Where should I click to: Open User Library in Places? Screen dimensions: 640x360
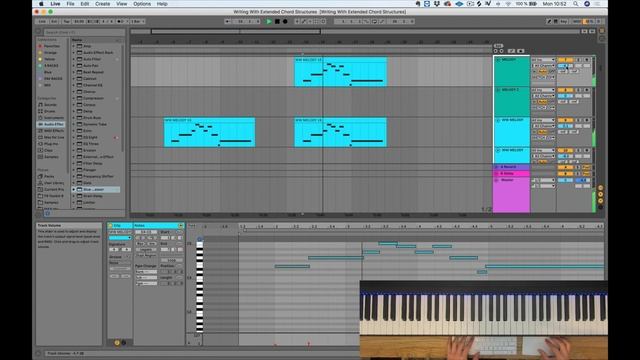point(51,183)
